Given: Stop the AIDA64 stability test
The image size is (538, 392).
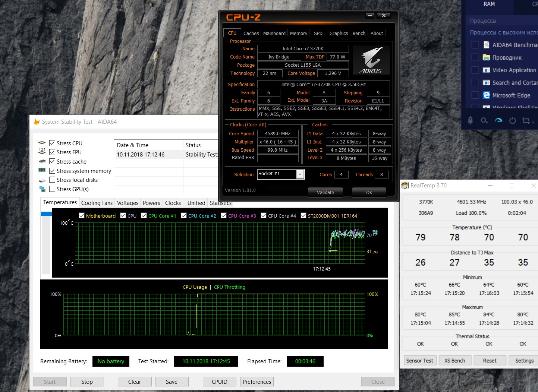Looking at the screenshot, I should (x=87, y=382).
